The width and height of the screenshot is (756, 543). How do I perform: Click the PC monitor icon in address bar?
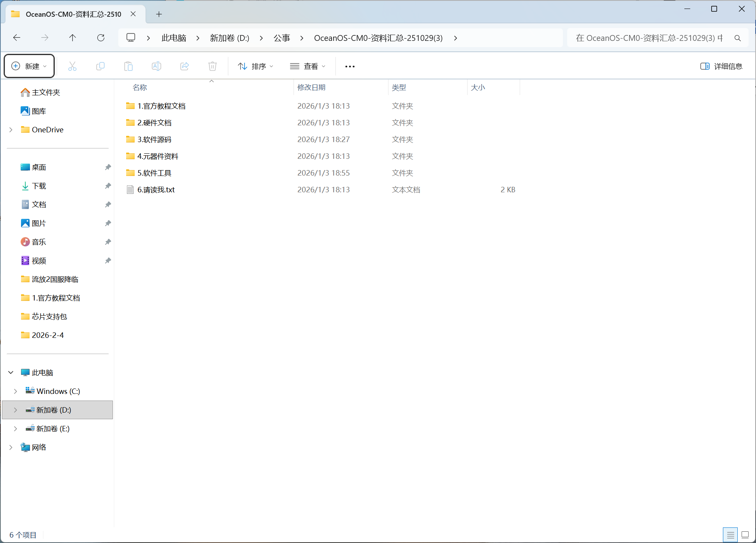click(x=131, y=38)
